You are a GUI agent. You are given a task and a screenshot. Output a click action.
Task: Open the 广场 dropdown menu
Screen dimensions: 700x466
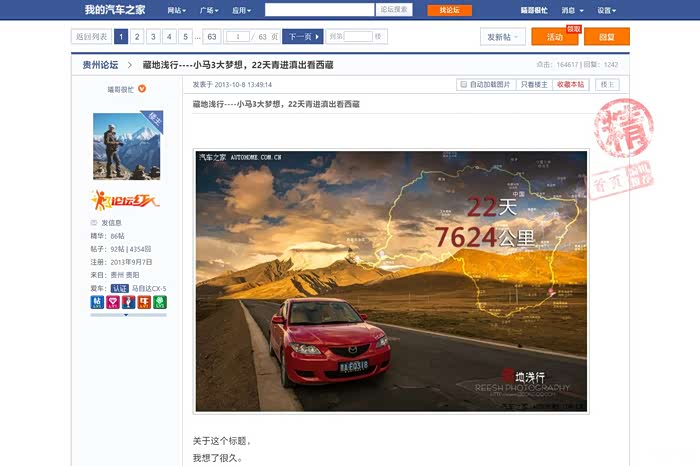pyautogui.click(x=209, y=10)
